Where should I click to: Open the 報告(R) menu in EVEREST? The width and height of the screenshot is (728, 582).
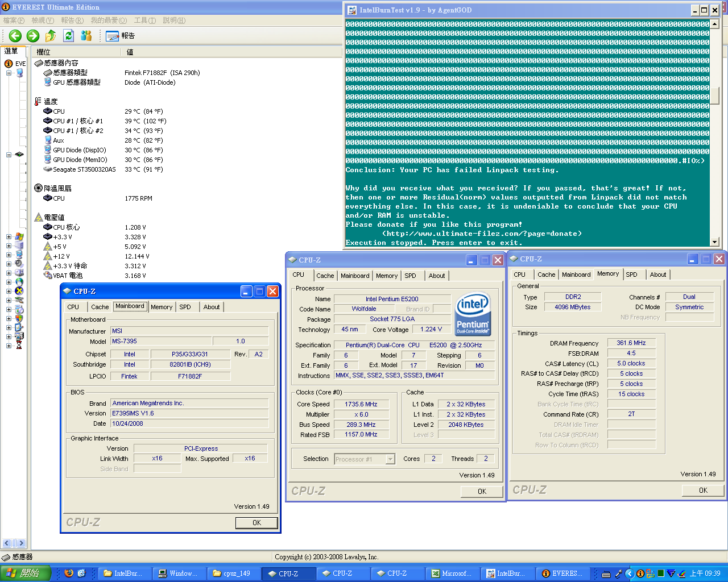72,20
